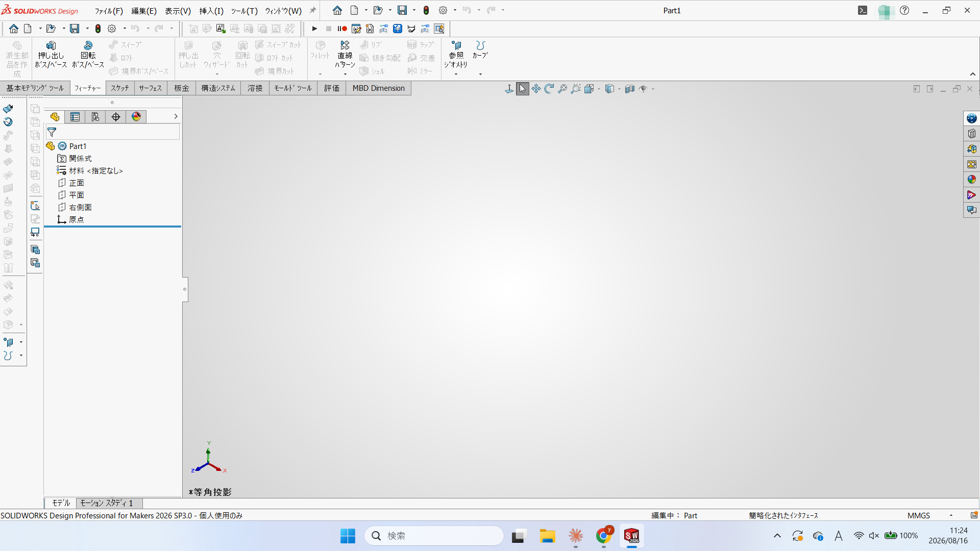980x551 pixels.
Task: Toggle the Hide/Show Items eye icon
Action: [x=643, y=89]
